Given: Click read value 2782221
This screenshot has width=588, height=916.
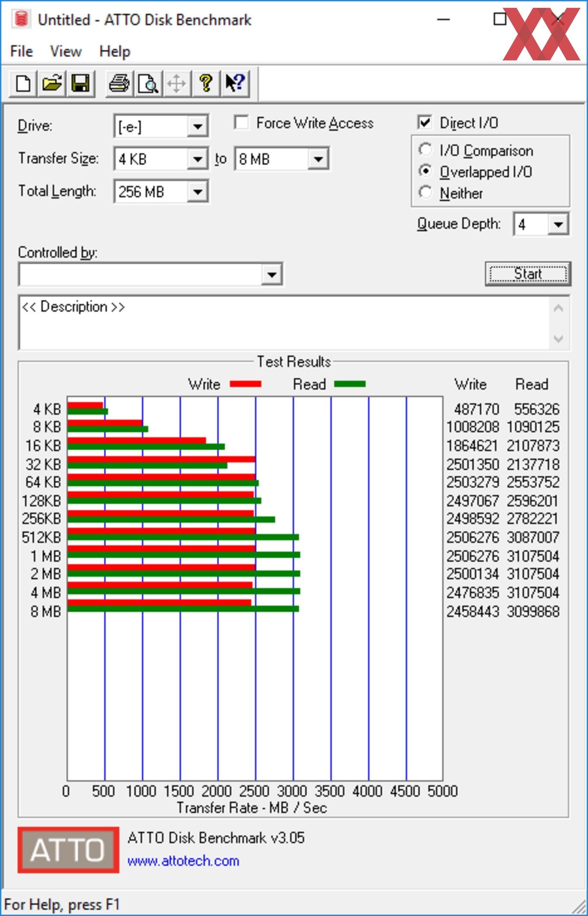Looking at the screenshot, I should pos(534,518).
